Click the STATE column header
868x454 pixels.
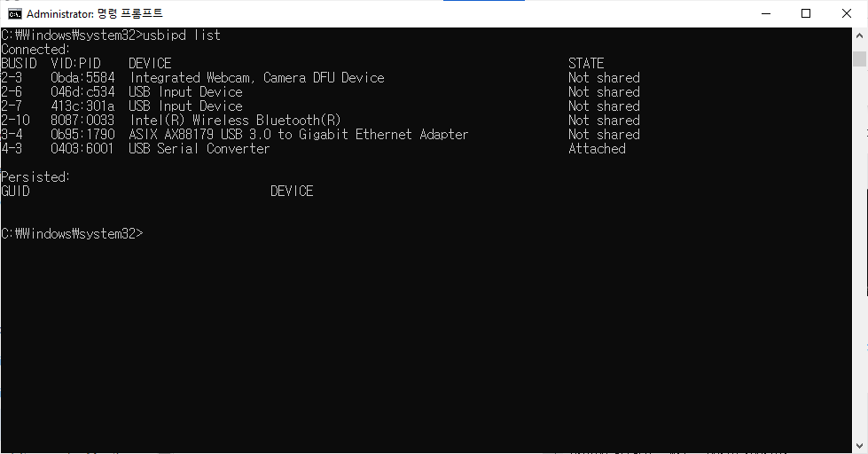(586, 64)
